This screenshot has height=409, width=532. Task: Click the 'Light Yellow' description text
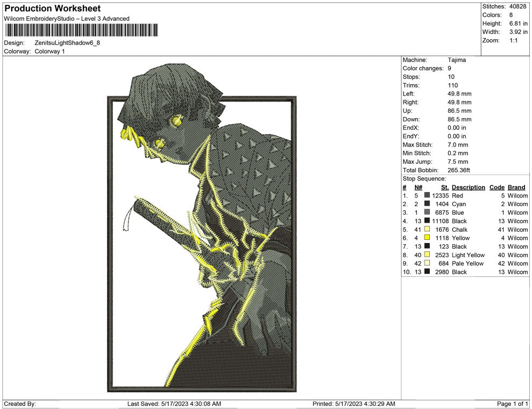[x=468, y=255]
